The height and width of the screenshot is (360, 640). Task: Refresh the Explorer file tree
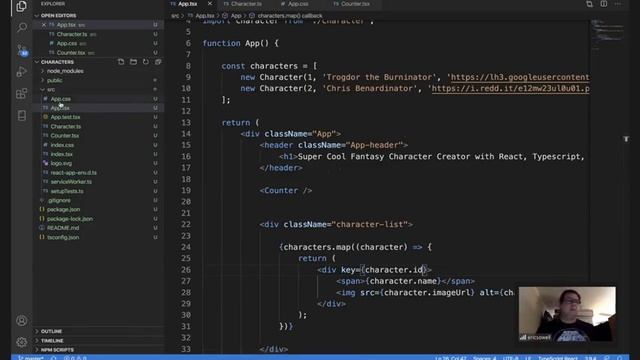pyautogui.click(x=146, y=62)
